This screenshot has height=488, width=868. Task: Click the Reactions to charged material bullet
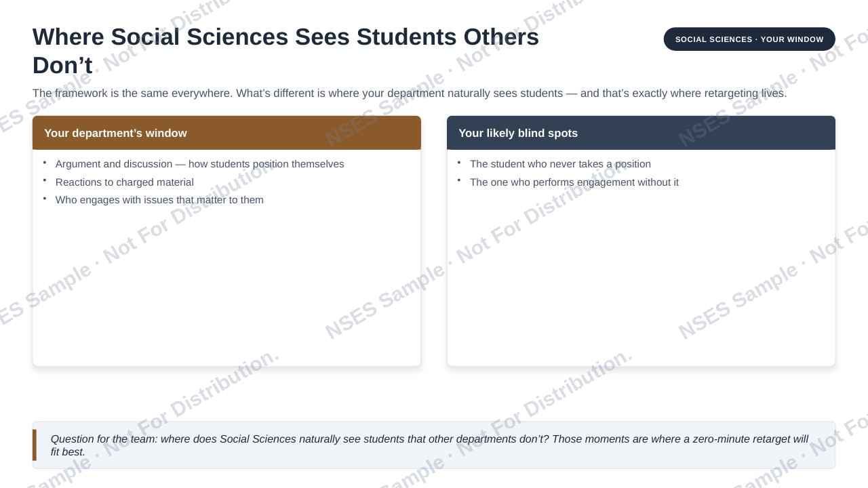[x=124, y=182]
